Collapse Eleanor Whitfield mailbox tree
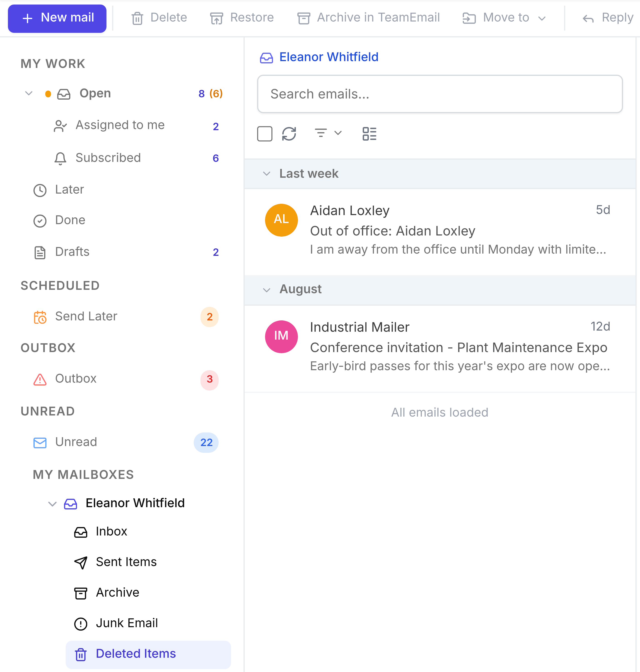640x672 pixels. pyautogui.click(x=52, y=504)
